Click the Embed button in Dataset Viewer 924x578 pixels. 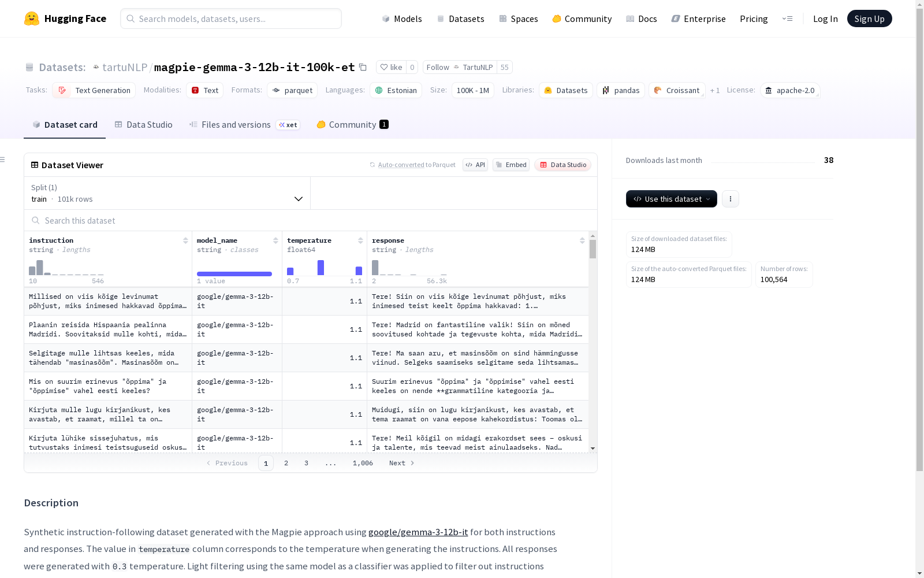[x=511, y=165]
